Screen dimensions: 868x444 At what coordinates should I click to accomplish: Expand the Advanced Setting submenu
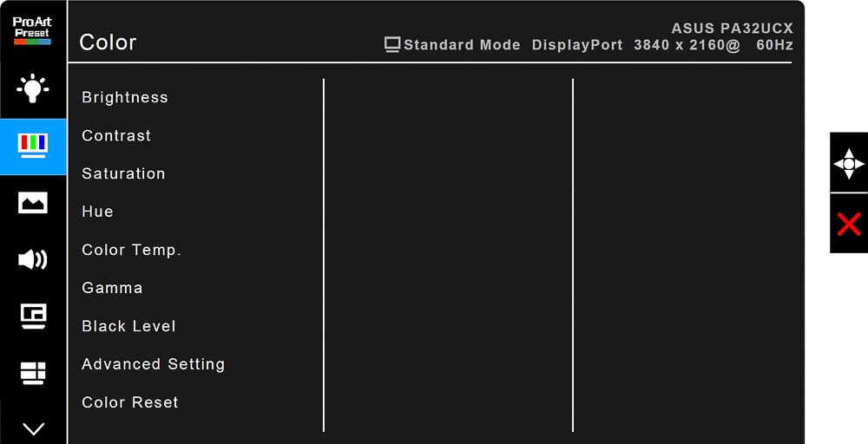[154, 364]
